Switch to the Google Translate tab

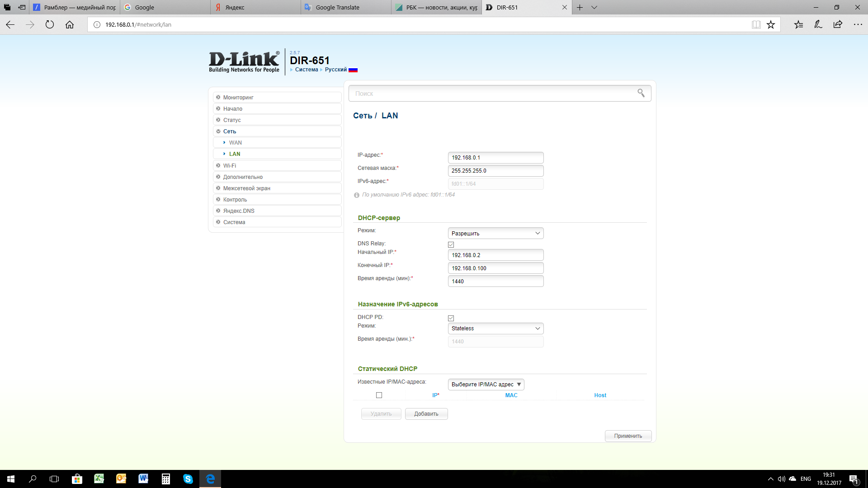coord(346,7)
